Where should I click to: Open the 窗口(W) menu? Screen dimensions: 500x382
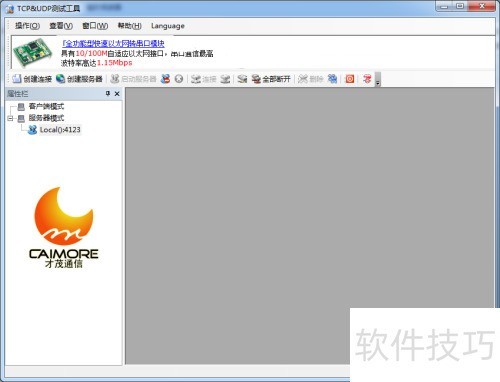coord(95,26)
